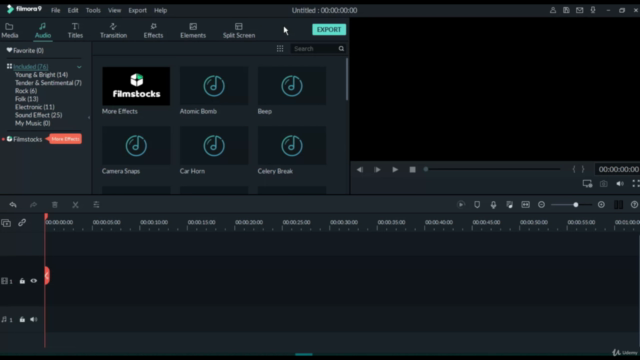Record voiceover with microphone icon

click(493, 204)
